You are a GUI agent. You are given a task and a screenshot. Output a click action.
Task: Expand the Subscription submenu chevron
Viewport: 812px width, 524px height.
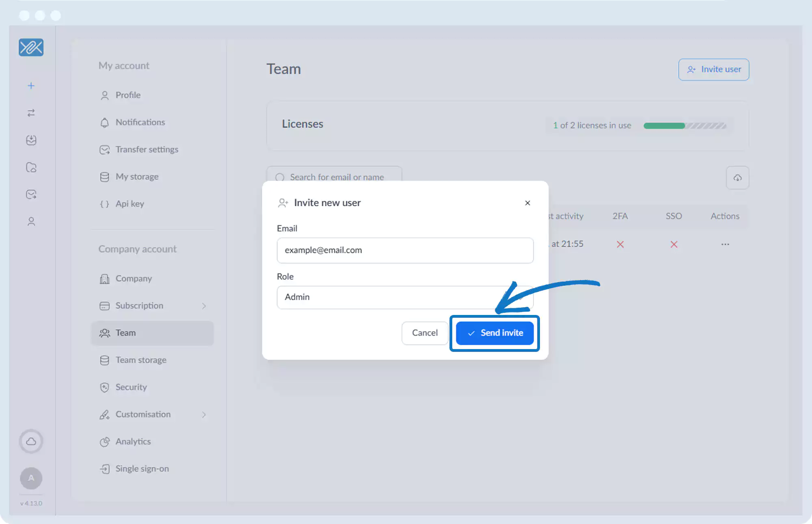204,306
